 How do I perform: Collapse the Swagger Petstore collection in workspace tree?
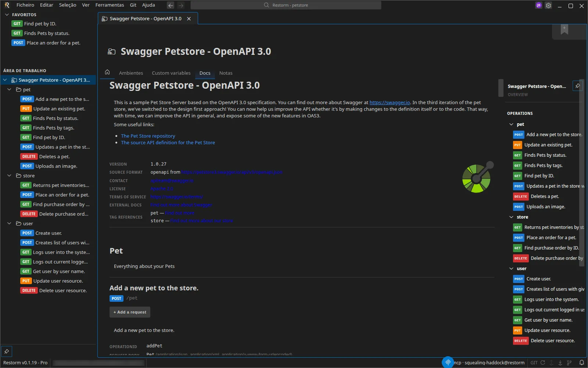click(x=5, y=80)
